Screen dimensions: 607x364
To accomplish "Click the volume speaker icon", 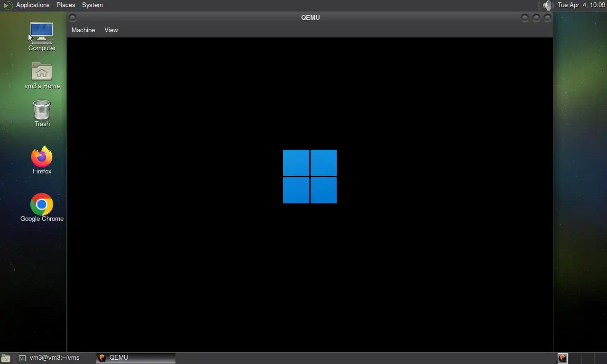I will click(548, 5).
